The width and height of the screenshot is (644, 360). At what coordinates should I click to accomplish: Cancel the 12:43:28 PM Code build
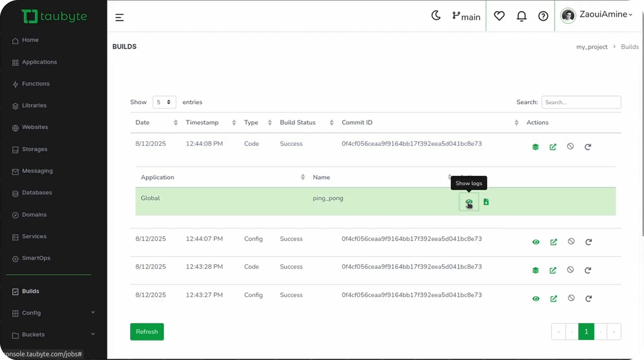tap(571, 270)
